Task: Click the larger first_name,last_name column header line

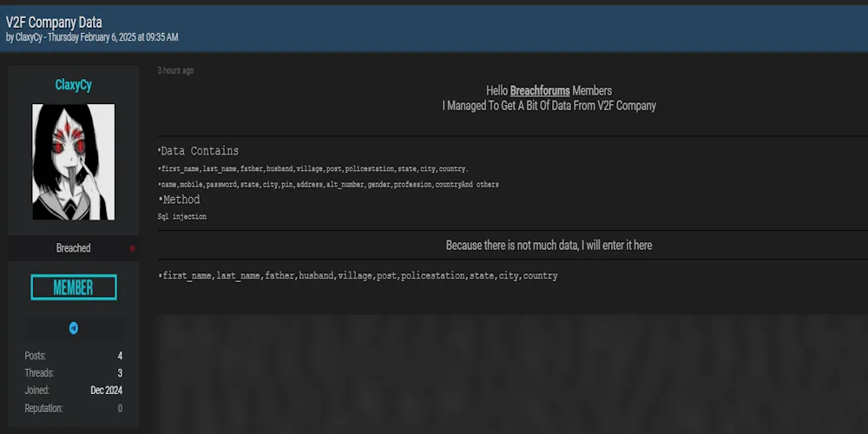Action: pos(358,276)
